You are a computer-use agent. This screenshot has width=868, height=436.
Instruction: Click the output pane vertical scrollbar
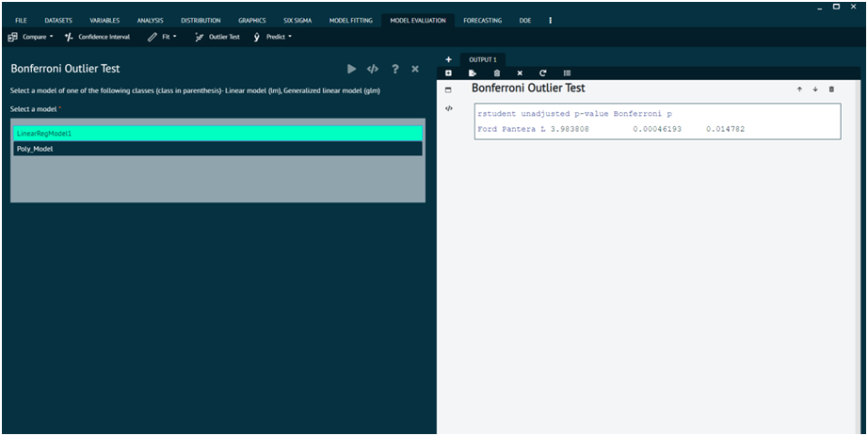(859, 255)
